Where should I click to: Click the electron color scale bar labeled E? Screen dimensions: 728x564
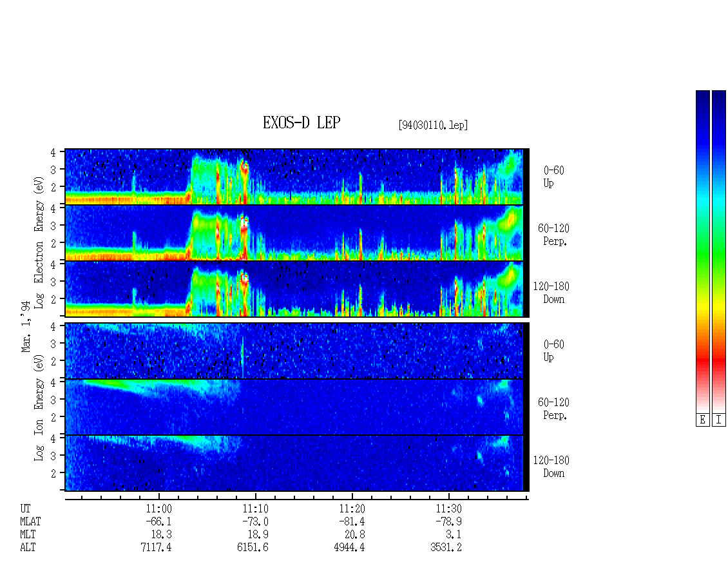pos(702,251)
